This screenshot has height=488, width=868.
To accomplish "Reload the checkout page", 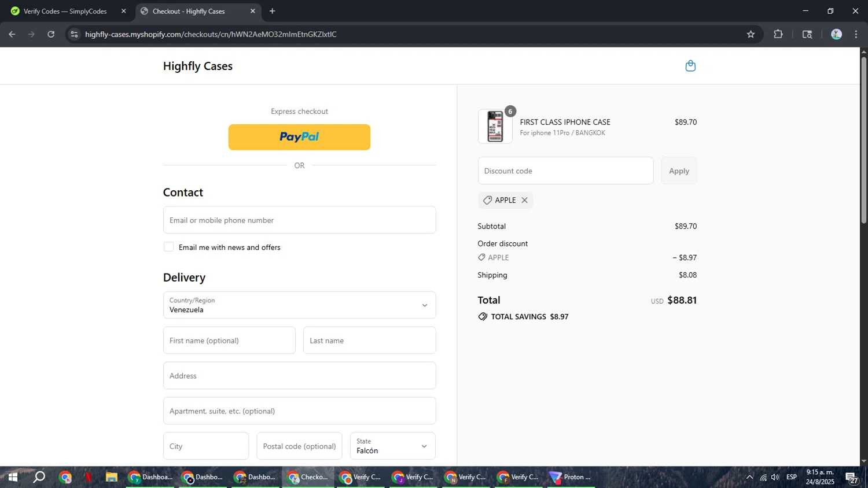I will point(51,34).
